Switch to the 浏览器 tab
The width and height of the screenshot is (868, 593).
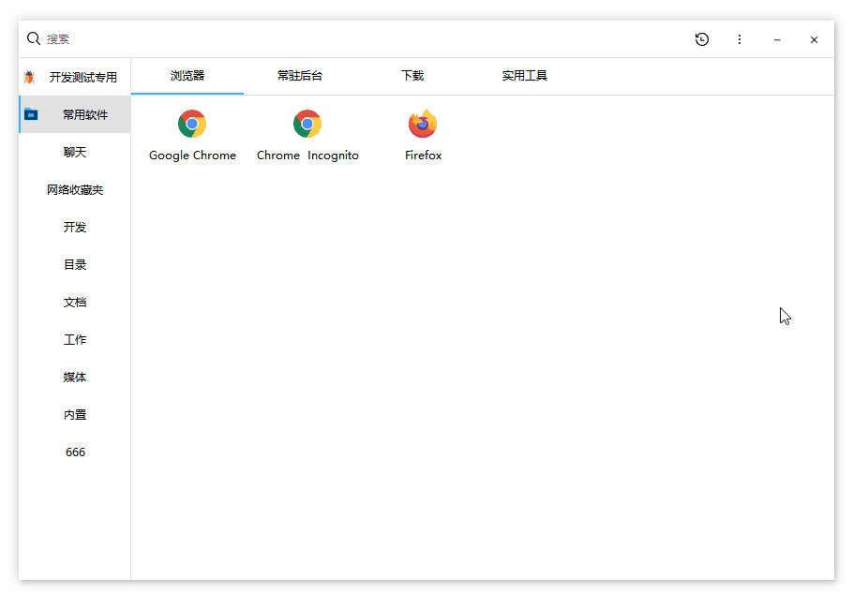pyautogui.click(x=187, y=76)
